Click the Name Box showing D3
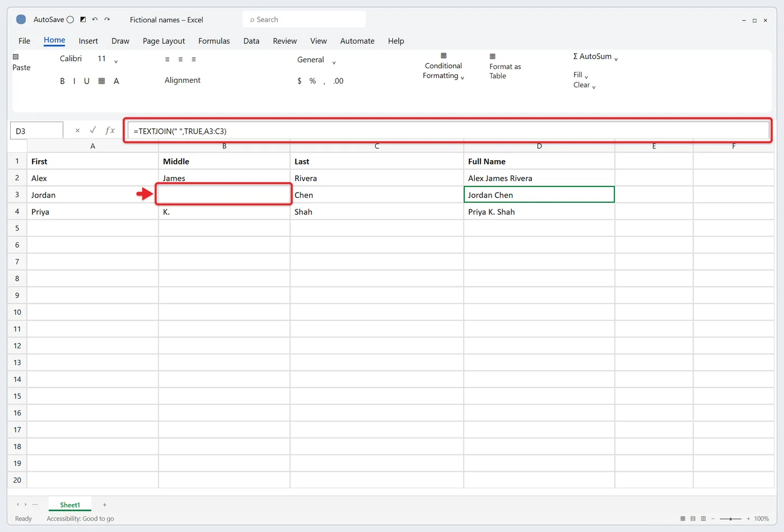 tap(36, 130)
